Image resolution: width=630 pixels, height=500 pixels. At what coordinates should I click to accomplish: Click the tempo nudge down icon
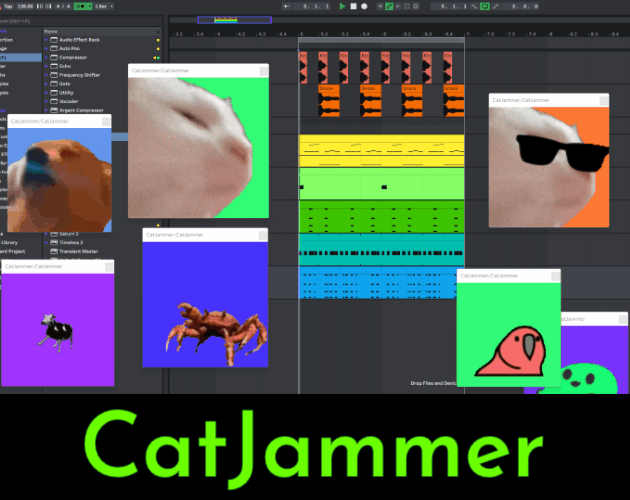(x=39, y=6)
